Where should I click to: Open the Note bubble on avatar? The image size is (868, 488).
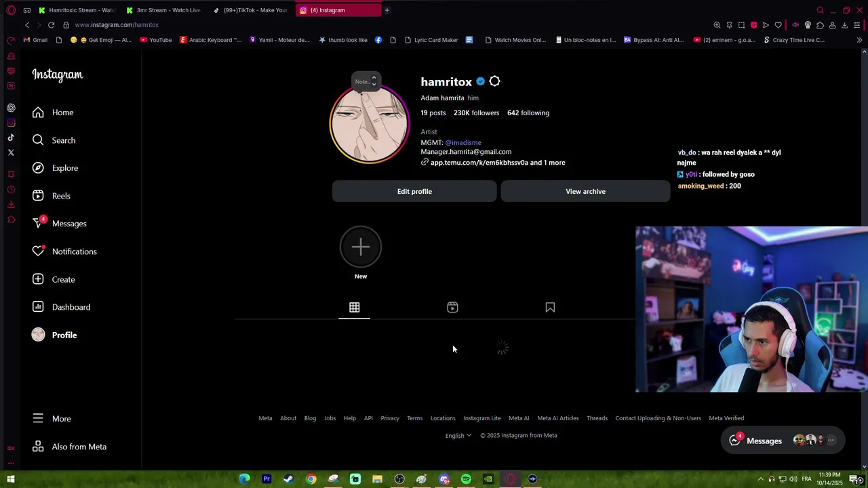(365, 81)
